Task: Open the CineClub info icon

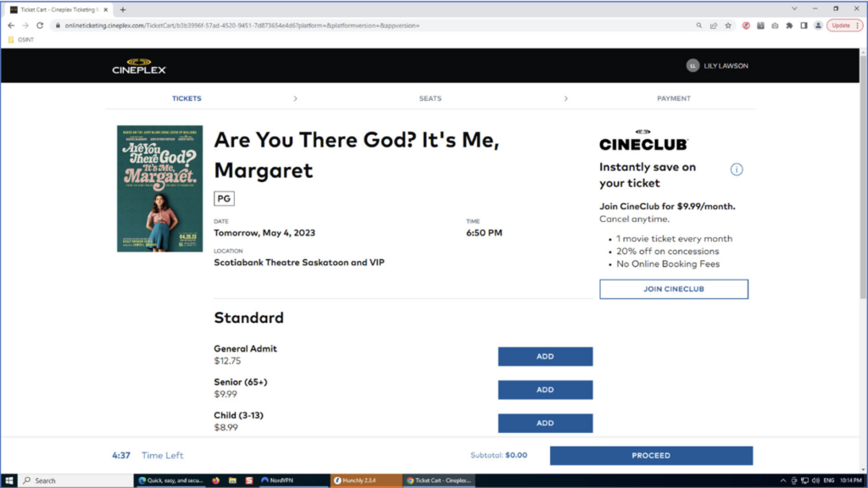Action: click(737, 169)
